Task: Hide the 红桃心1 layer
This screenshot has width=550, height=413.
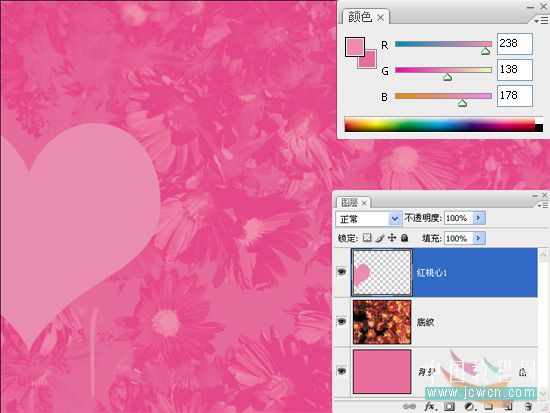Action: point(341,272)
